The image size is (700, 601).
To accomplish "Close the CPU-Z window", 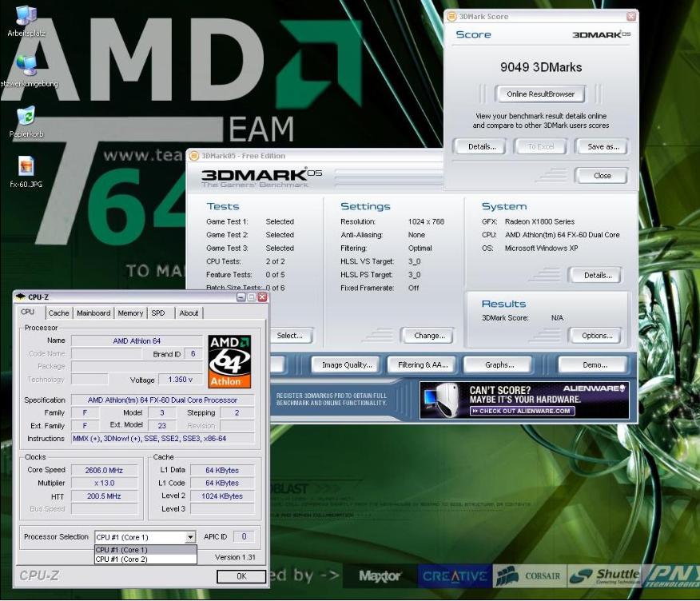I will pos(262,297).
